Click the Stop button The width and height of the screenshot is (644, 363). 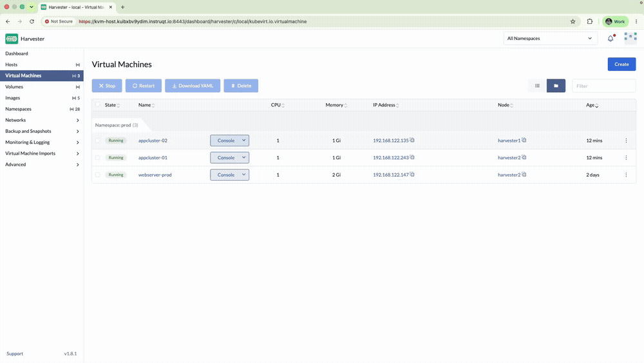[107, 86]
